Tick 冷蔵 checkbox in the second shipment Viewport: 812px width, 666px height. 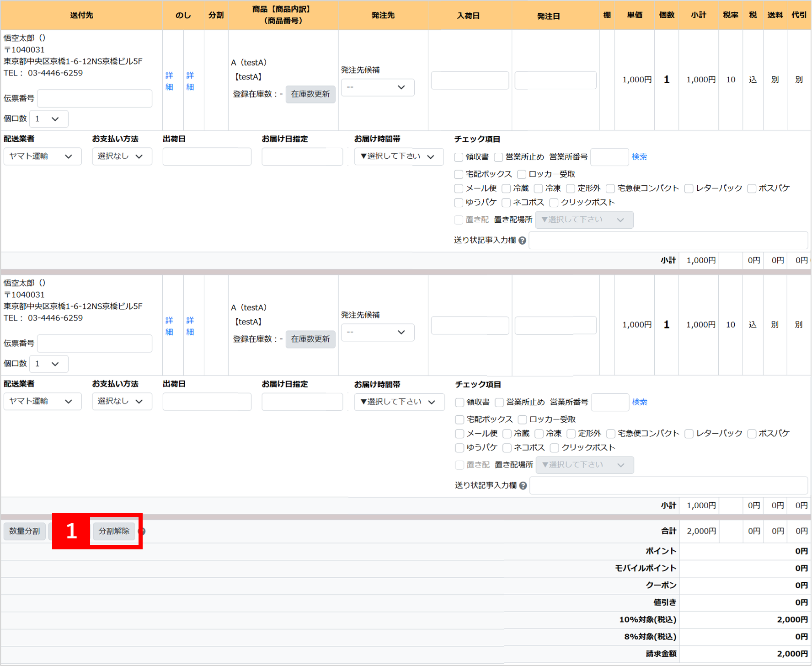(507, 434)
